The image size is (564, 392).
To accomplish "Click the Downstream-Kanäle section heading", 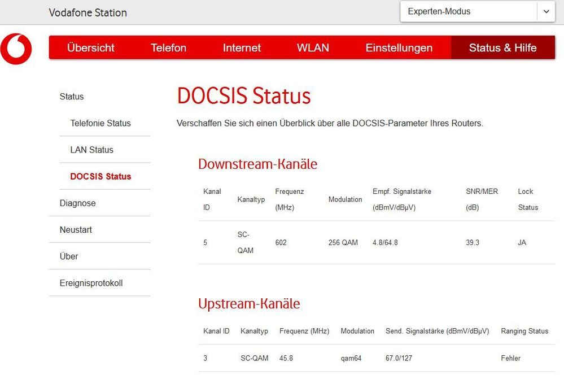I will point(257,164).
